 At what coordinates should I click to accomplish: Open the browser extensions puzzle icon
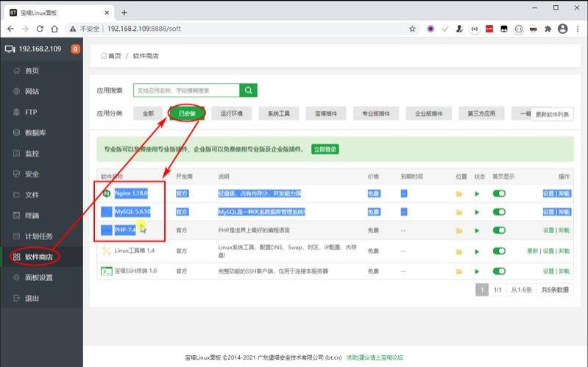[548, 29]
